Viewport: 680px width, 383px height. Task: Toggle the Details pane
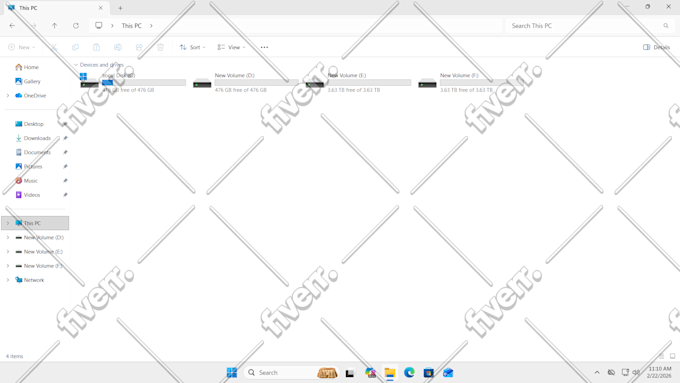[656, 47]
